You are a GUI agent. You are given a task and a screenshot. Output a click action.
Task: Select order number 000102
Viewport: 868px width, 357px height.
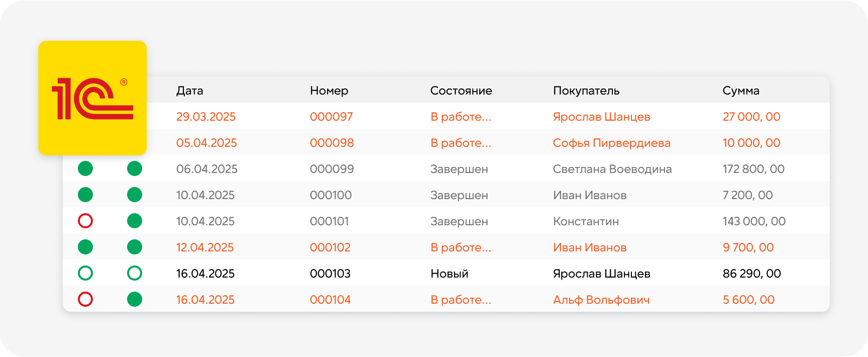click(x=331, y=247)
